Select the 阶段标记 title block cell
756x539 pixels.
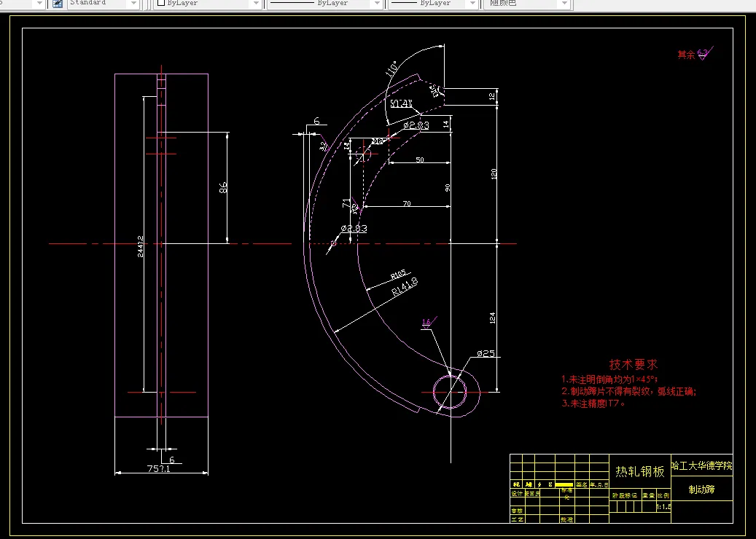coord(625,495)
